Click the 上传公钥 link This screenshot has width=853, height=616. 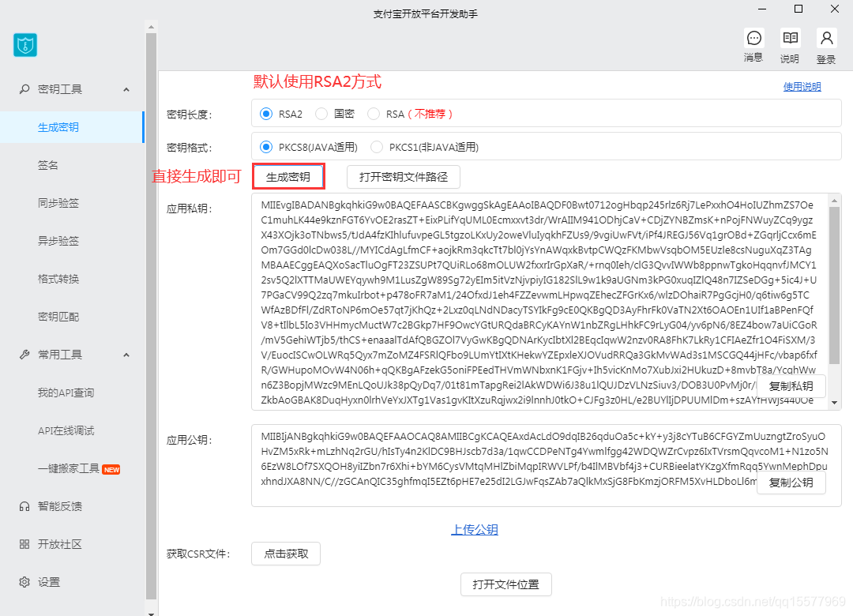tap(475, 529)
